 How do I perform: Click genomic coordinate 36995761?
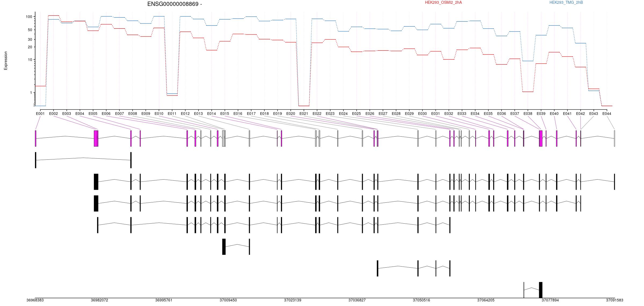pyautogui.click(x=164, y=300)
